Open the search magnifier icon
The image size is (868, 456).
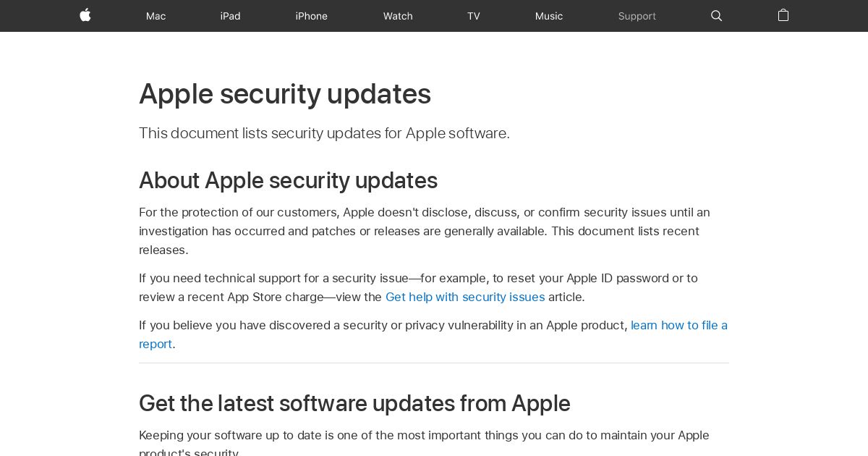pyautogui.click(x=716, y=16)
